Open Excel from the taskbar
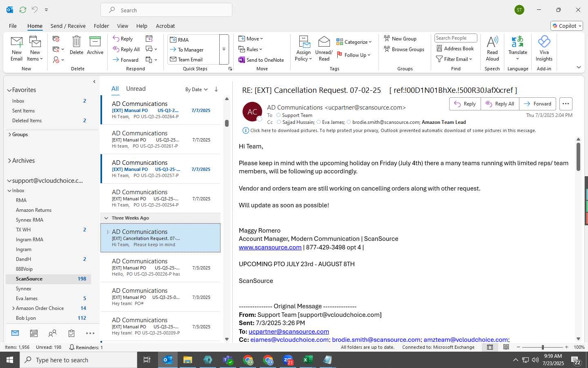 pyautogui.click(x=308, y=360)
